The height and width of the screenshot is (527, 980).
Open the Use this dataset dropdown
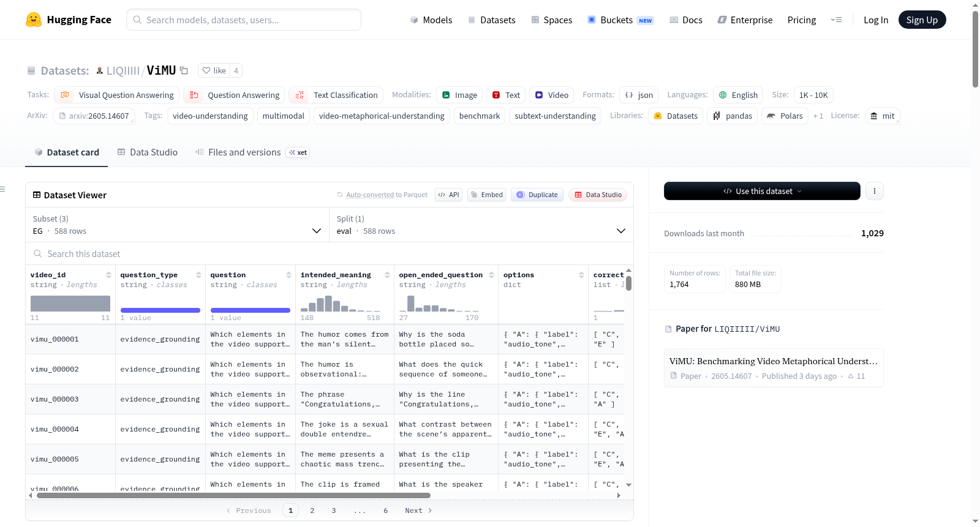click(x=762, y=191)
